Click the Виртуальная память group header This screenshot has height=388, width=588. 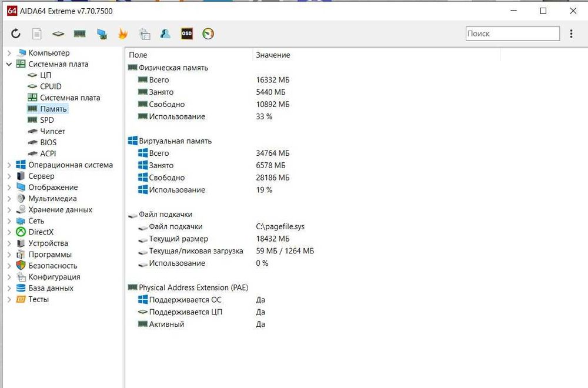175,141
